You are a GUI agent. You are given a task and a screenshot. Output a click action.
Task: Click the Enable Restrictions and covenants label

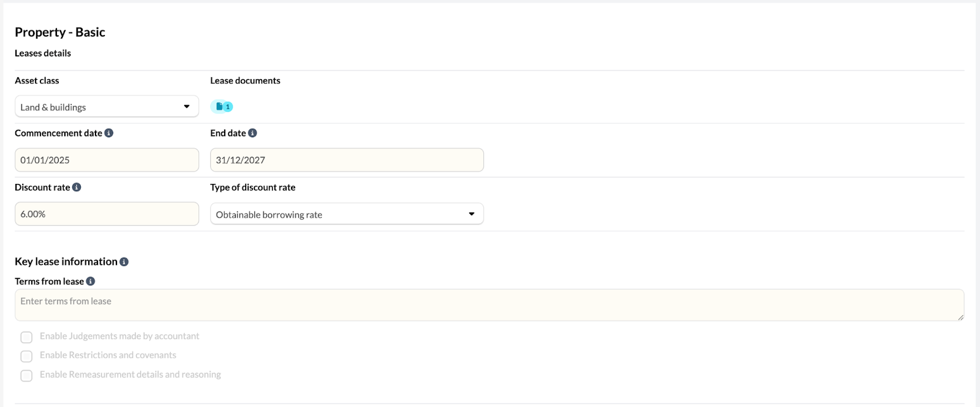click(x=108, y=356)
